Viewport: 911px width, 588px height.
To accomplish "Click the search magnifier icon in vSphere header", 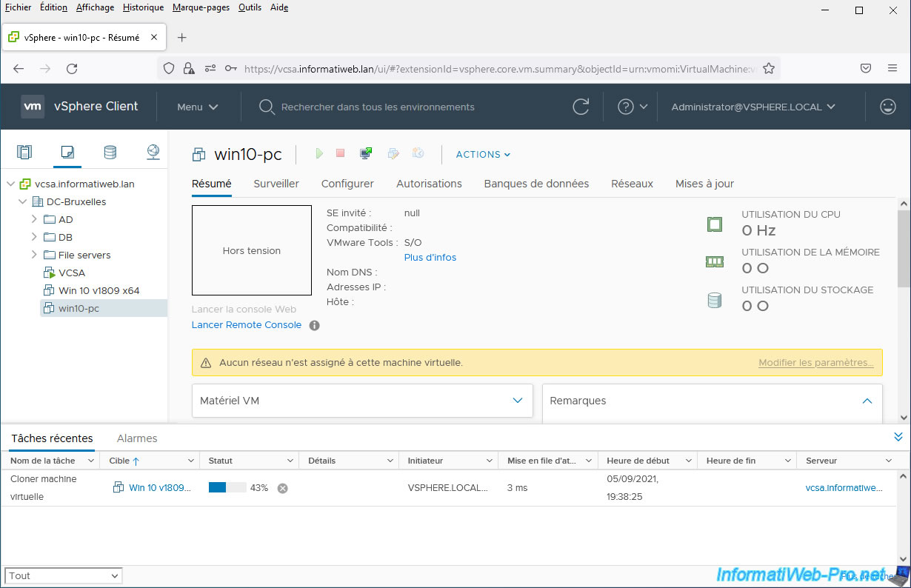I will pos(267,107).
